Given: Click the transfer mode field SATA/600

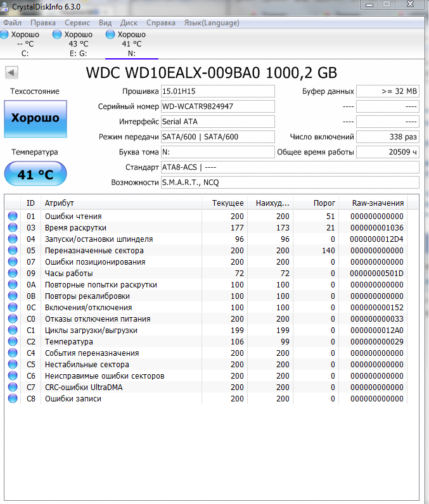Looking at the screenshot, I should tap(218, 137).
